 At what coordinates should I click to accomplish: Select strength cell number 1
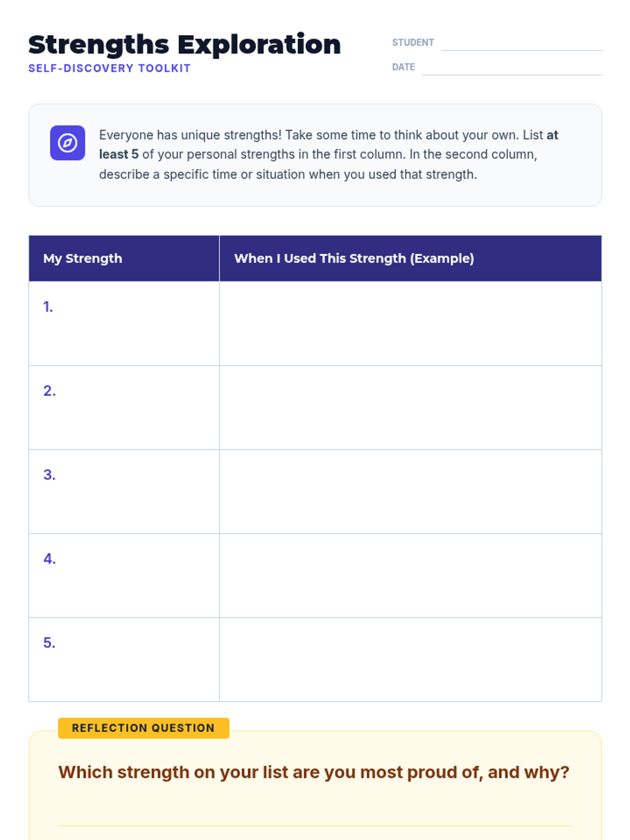coord(124,323)
